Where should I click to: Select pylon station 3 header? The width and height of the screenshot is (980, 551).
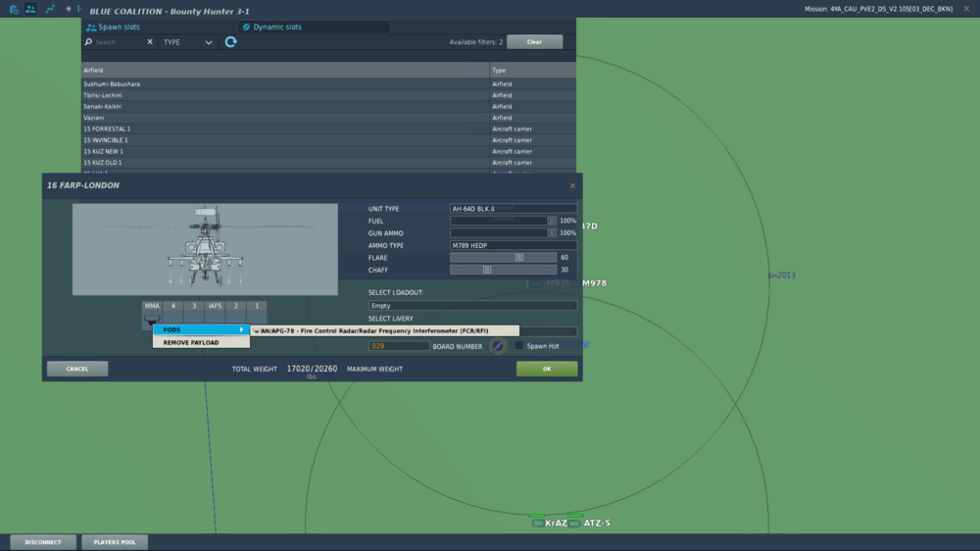[194, 306]
